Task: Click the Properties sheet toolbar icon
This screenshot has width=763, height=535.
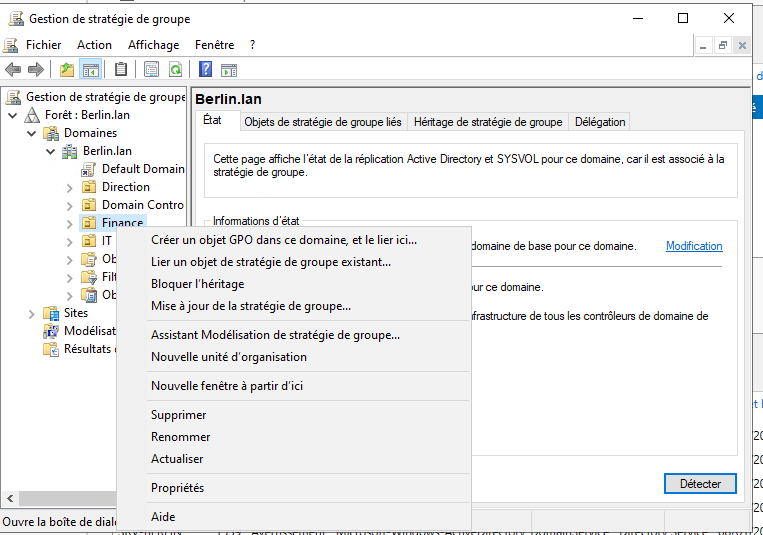Action: pyautogui.click(x=151, y=70)
